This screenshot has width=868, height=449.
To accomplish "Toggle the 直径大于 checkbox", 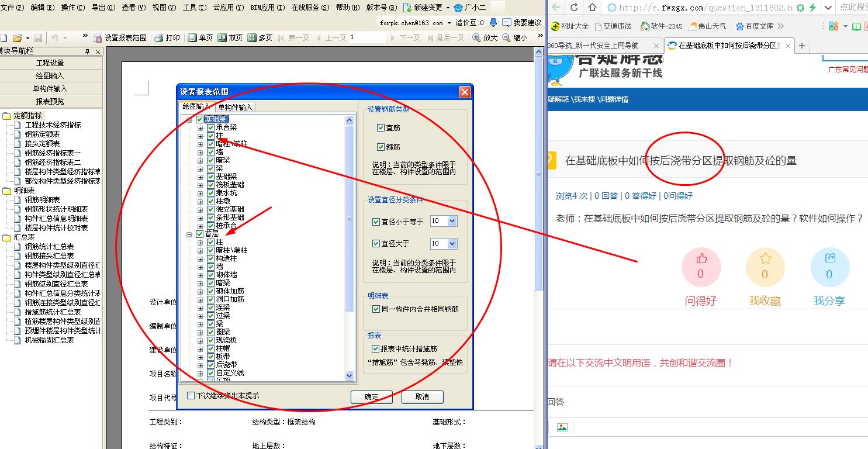I will [x=376, y=243].
